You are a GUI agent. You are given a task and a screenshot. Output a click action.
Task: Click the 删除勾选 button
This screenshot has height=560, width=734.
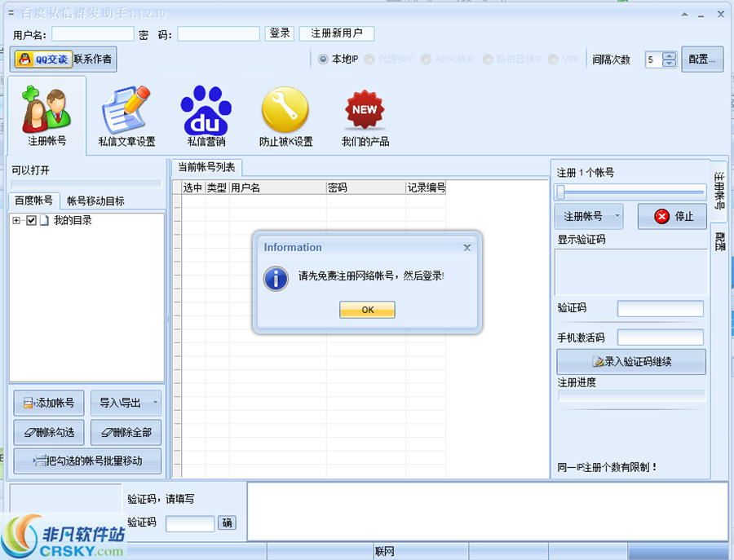pyautogui.click(x=49, y=432)
